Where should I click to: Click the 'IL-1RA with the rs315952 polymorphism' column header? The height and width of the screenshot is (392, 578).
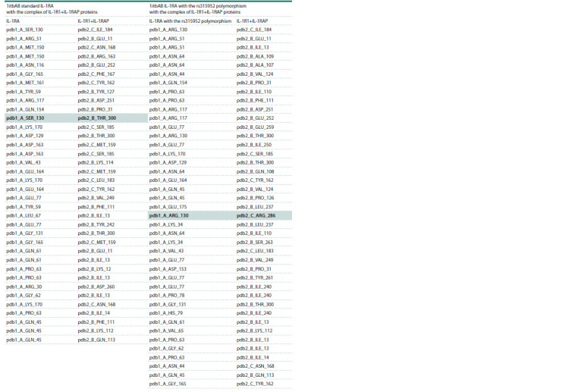tap(190, 21)
